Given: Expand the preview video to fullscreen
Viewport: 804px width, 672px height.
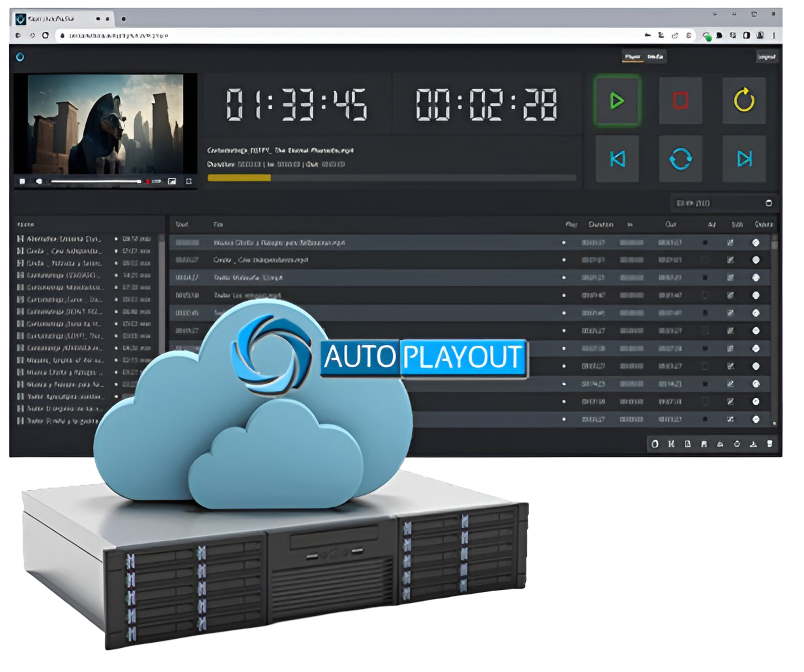Looking at the screenshot, I should 189,181.
